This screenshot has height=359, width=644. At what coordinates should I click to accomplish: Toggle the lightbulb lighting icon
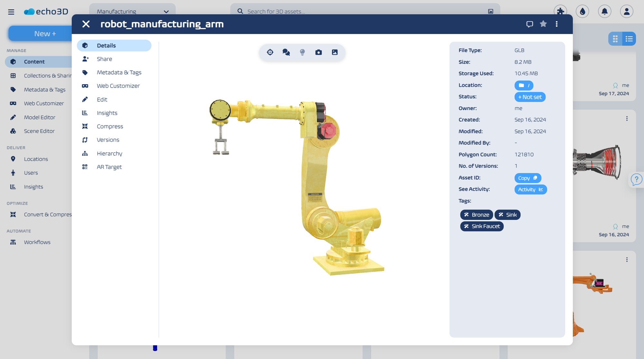click(x=302, y=52)
